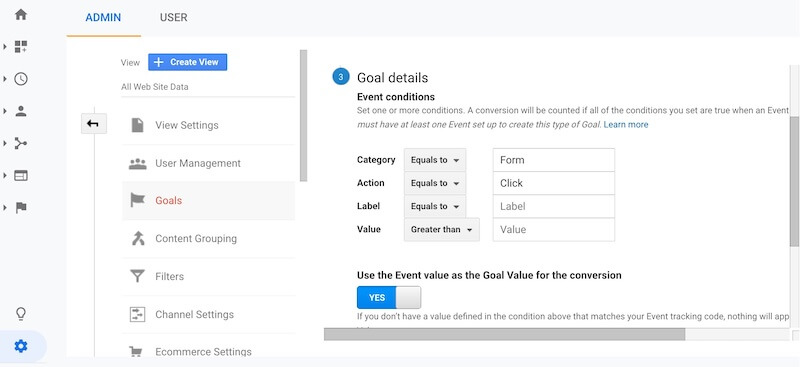
Task: Click the Category field containing Form
Action: pos(554,160)
